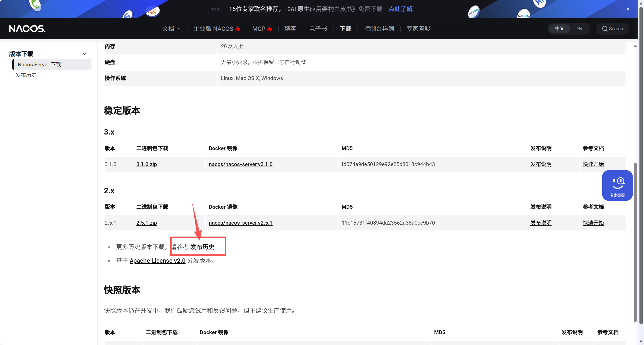Close the top promotional banner

click(628, 9)
